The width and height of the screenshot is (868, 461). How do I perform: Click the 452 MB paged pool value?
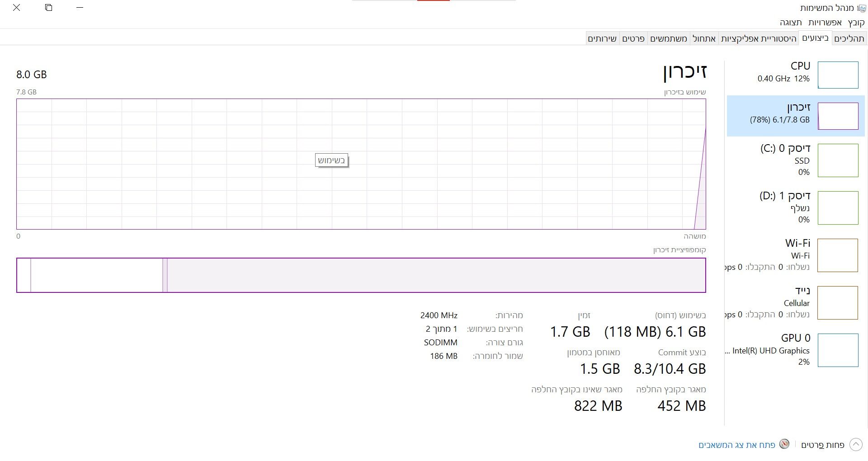[682, 406]
